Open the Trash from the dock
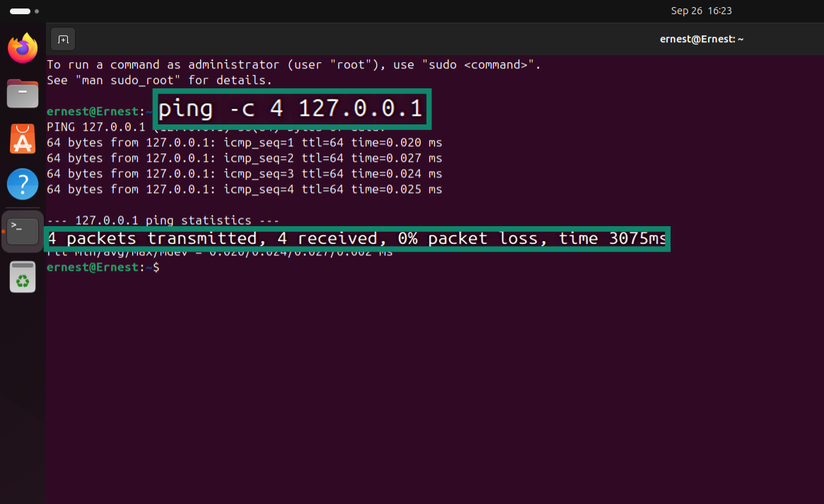 click(22, 276)
